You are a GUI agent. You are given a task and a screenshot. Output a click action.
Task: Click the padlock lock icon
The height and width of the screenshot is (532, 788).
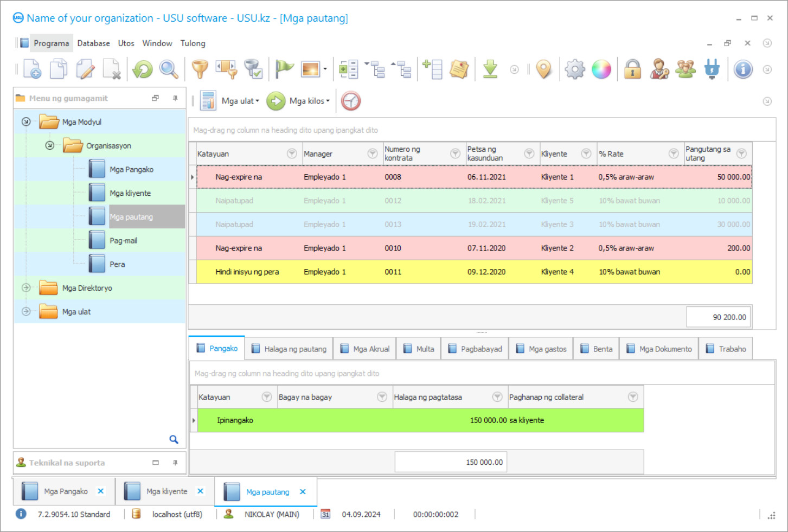(632, 69)
